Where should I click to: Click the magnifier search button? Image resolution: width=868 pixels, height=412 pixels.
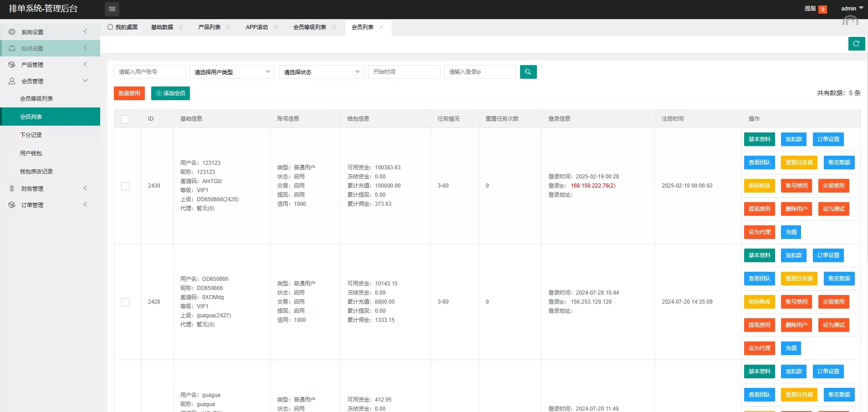[x=528, y=72]
